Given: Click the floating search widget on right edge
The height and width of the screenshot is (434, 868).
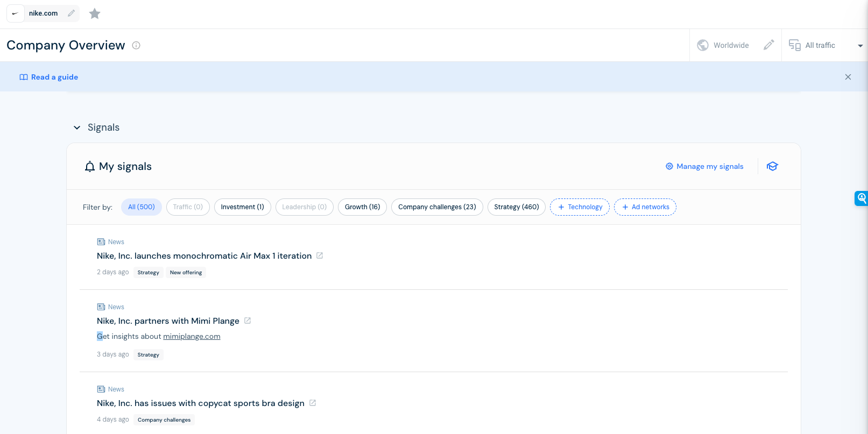Looking at the screenshot, I should (862, 198).
